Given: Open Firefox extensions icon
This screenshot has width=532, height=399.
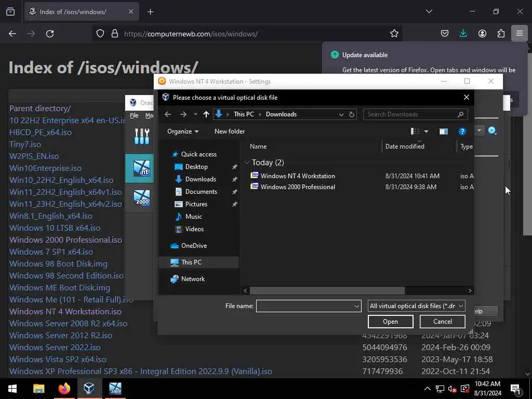Looking at the screenshot, I should coord(501,34).
